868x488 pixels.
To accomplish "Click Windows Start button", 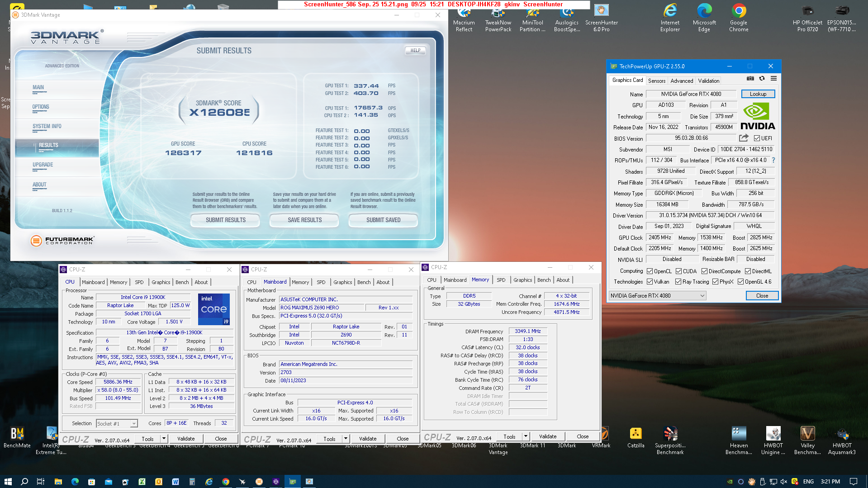I will coord(8,481).
